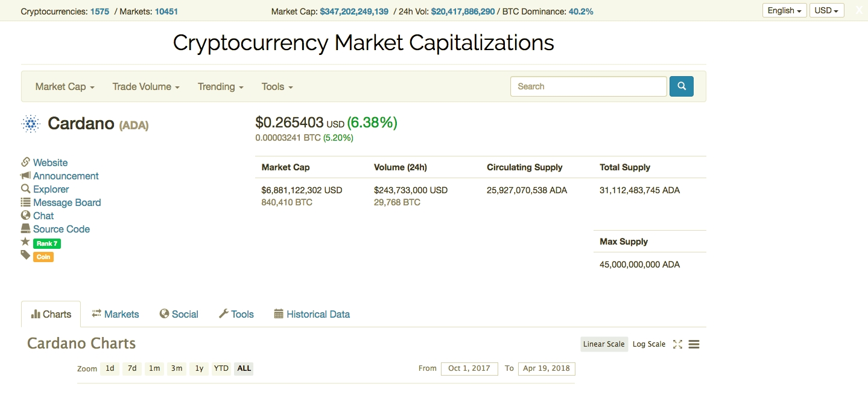
Task: Click the $243,733,000 USD volume value
Action: 411,190
